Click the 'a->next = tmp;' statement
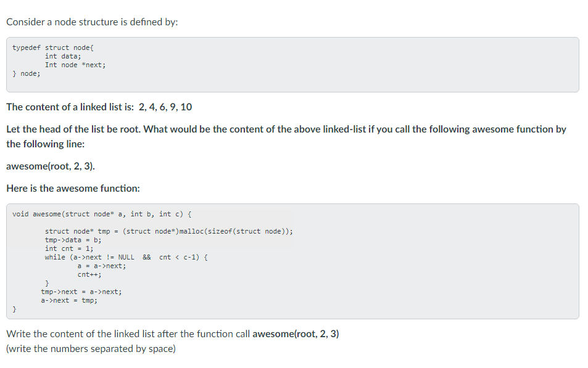 click(69, 300)
